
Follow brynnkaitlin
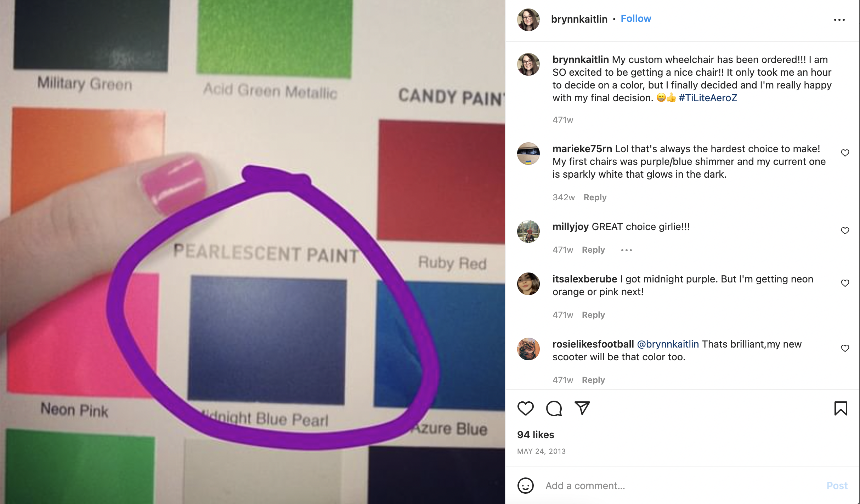point(636,19)
